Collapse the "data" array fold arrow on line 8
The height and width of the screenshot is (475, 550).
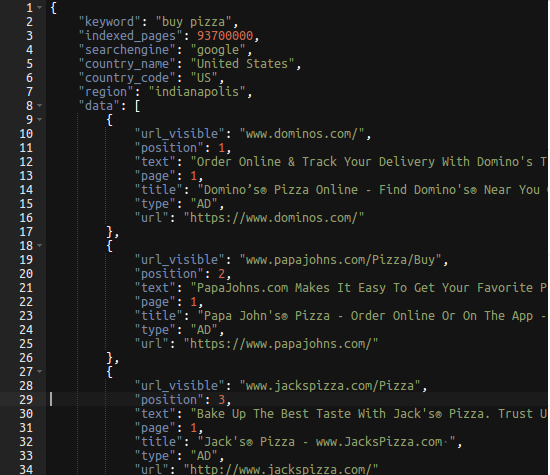40,105
